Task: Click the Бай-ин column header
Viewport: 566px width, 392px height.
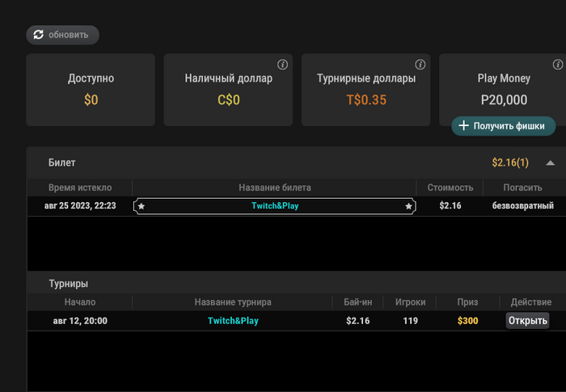Action: (357, 302)
